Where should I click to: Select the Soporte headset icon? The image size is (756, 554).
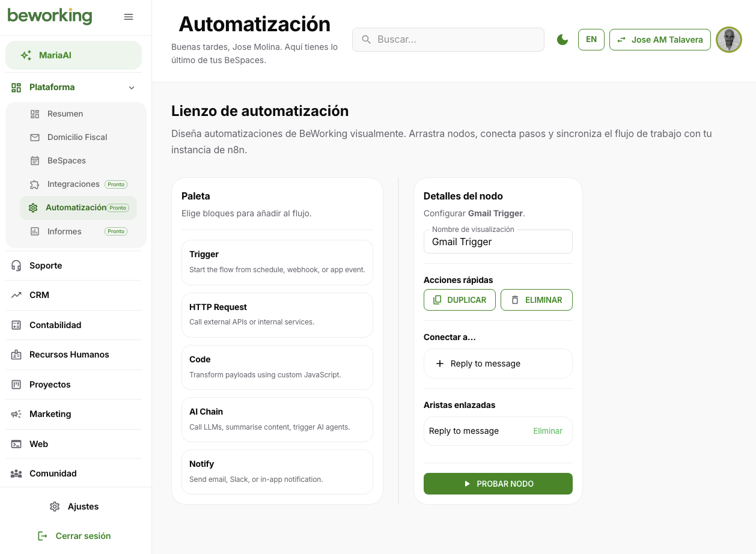(16, 265)
